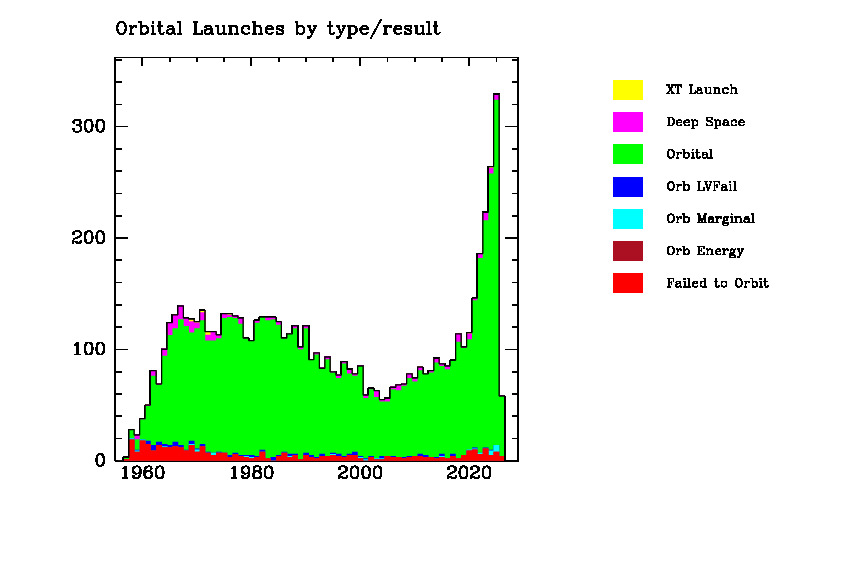Viewport: 857px width, 576px height.
Task: Click the chart title "Orbital Launches by type/result"
Action: [278, 29]
